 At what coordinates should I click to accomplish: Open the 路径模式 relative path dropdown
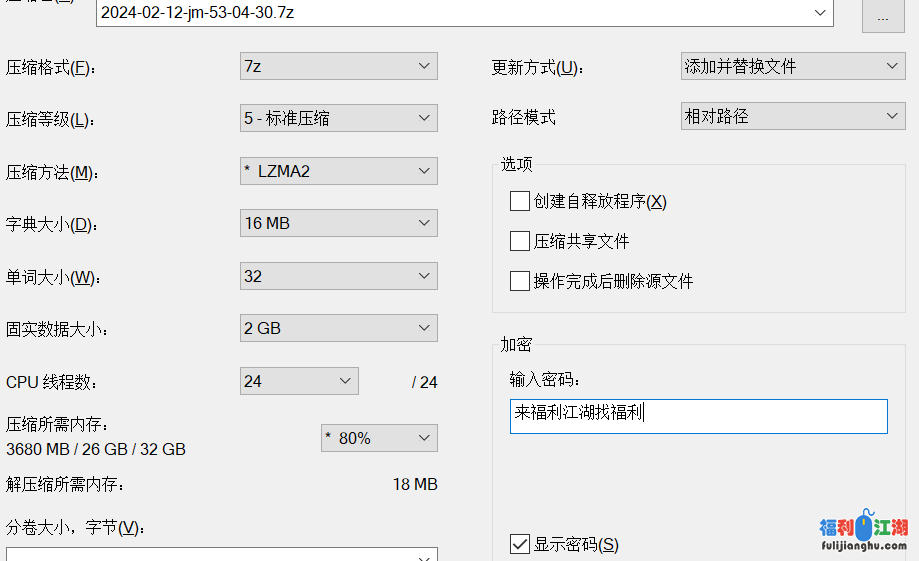tap(893, 116)
